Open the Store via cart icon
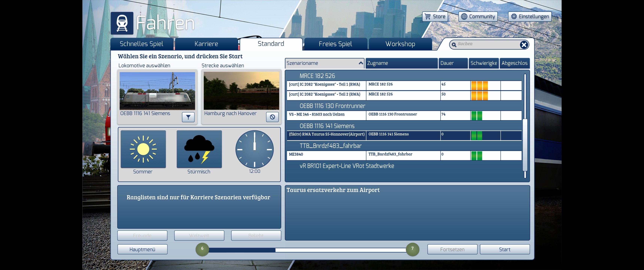This screenshot has width=644, height=270. [428, 16]
